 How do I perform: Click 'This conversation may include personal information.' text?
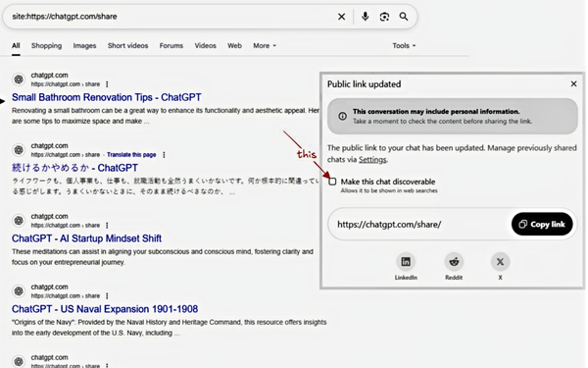point(436,112)
